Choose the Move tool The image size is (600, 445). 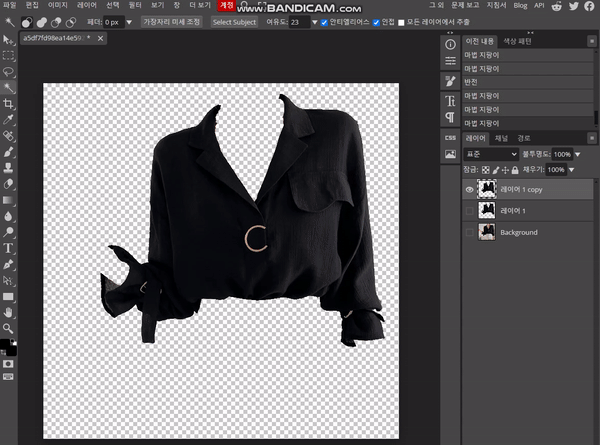8,40
